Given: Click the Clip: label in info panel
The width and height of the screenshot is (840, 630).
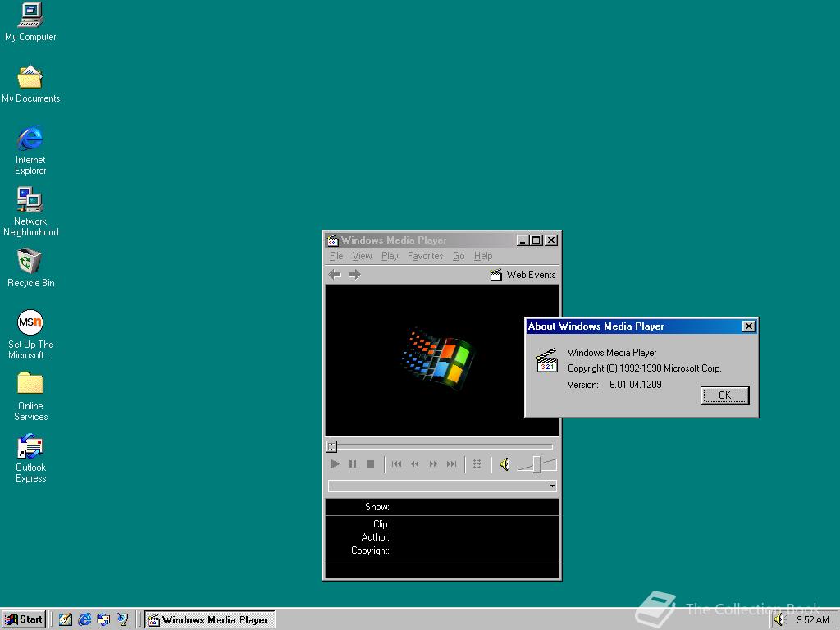Looking at the screenshot, I should pos(381,524).
